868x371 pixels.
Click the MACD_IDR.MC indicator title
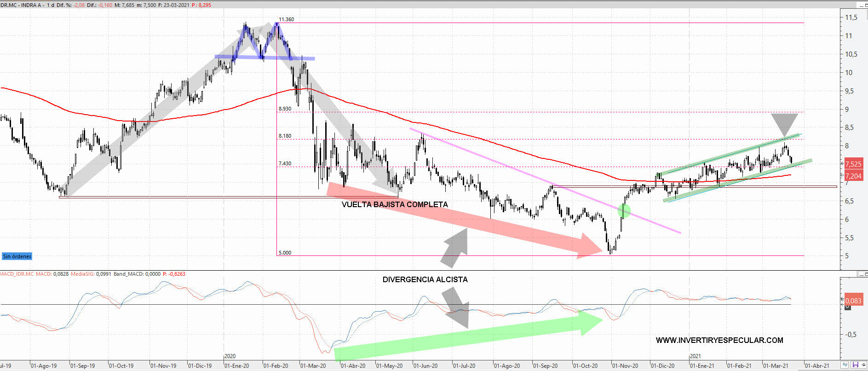pyautogui.click(x=17, y=274)
